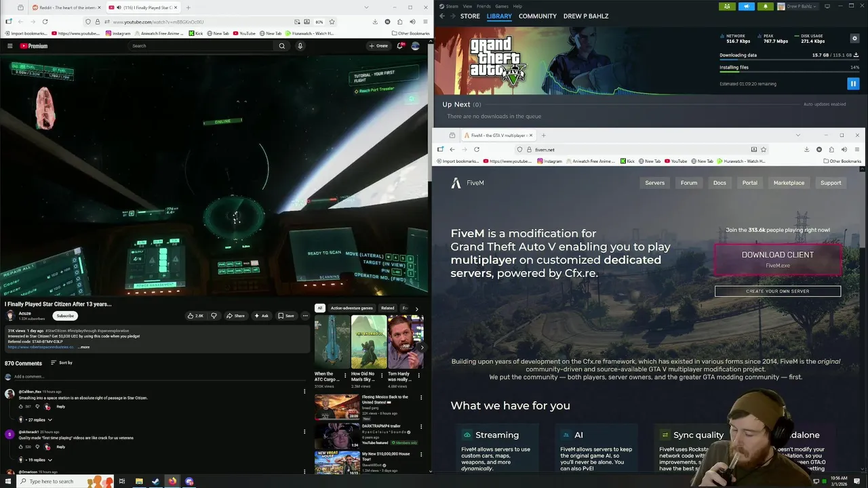Open downloads in the FiveM browser window

[806, 149]
